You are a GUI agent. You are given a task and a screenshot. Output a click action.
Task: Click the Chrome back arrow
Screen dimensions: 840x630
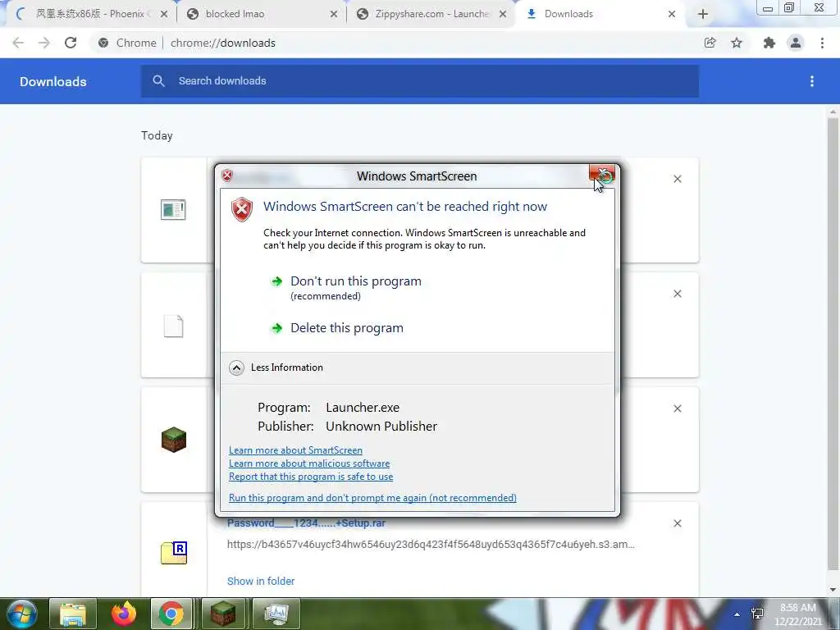(x=18, y=43)
